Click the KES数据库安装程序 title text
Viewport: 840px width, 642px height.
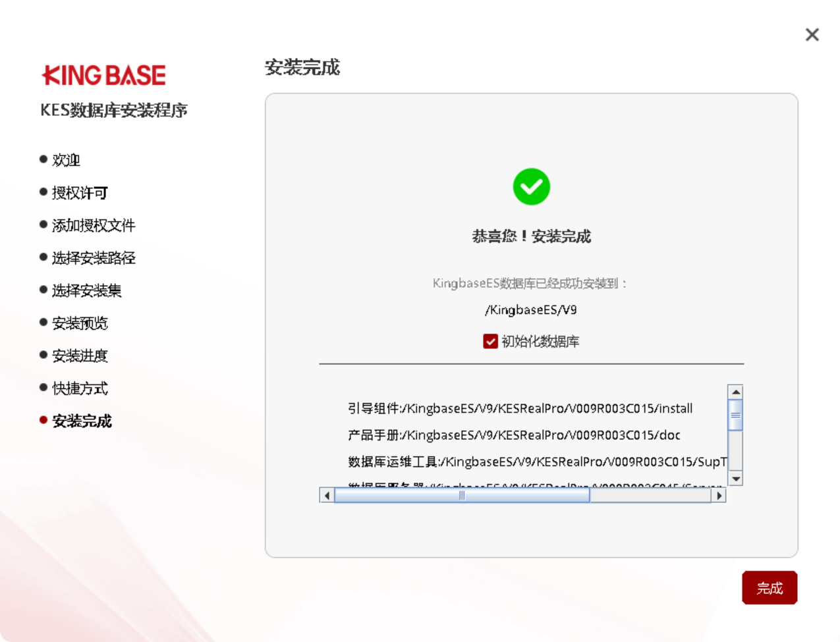tap(114, 110)
